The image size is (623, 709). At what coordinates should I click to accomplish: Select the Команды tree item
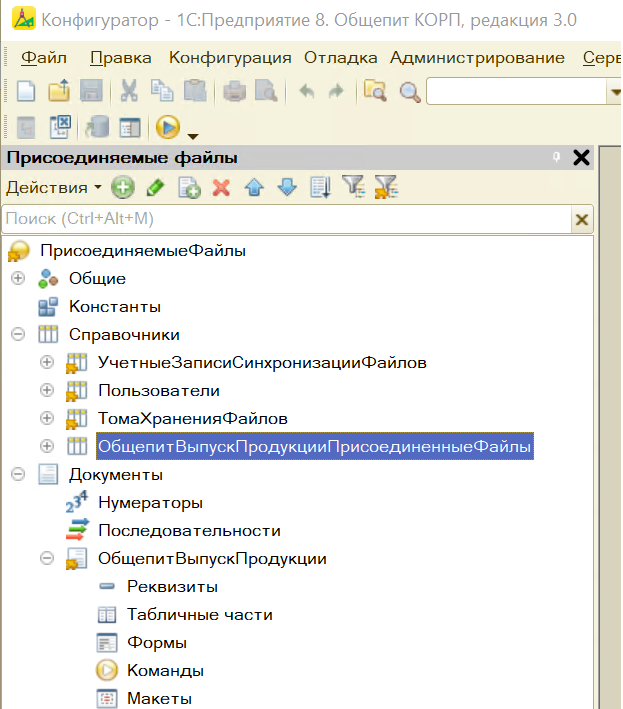point(165,671)
